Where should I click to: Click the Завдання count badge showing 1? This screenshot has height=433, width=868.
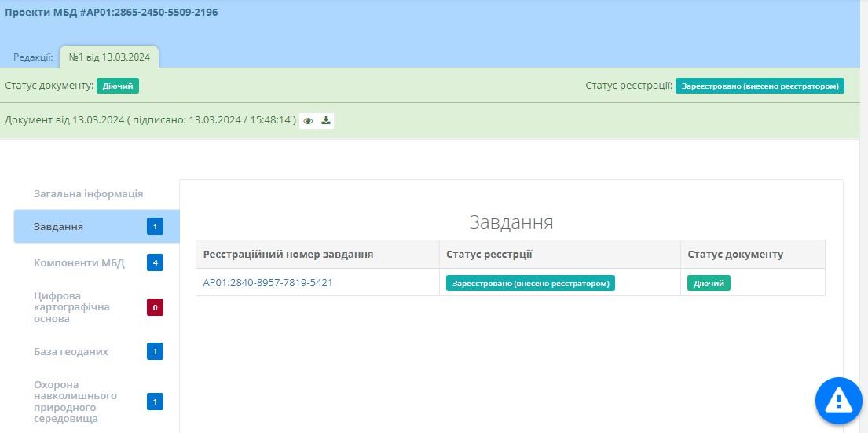click(x=155, y=227)
